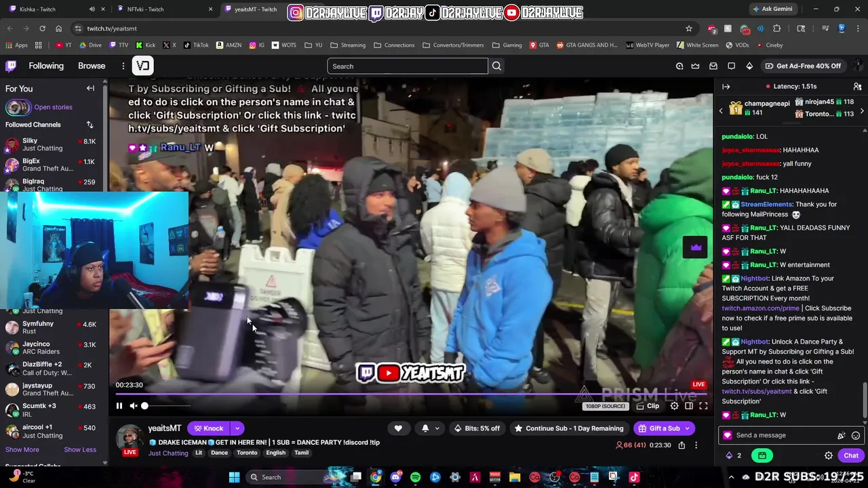Click Show More followed channels

tap(22, 450)
